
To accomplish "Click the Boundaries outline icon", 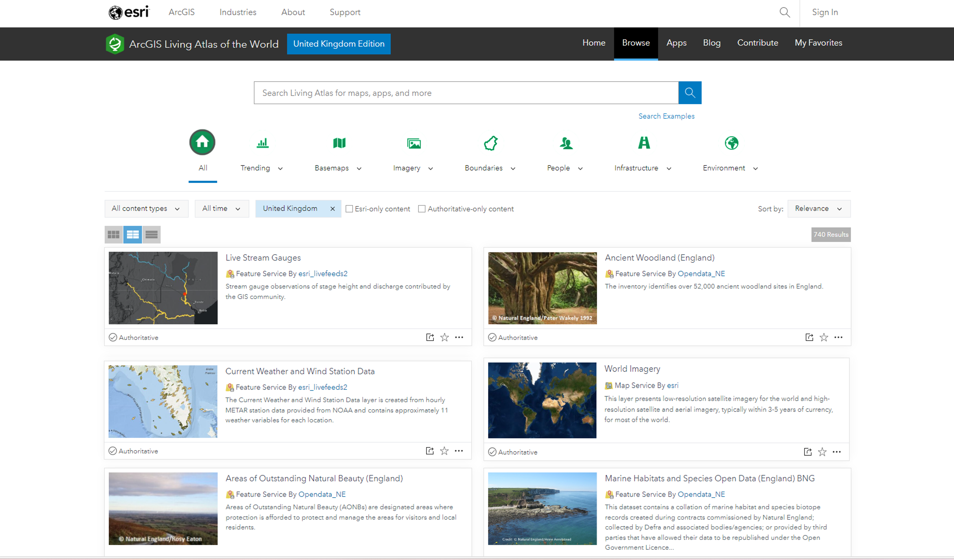I will click(491, 143).
